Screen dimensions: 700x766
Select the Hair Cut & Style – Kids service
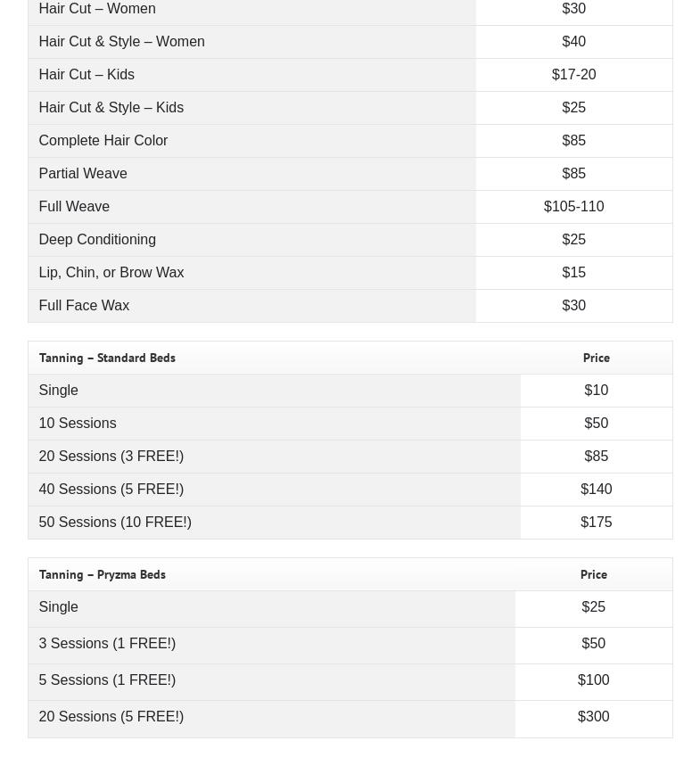pyautogui.click(x=111, y=108)
